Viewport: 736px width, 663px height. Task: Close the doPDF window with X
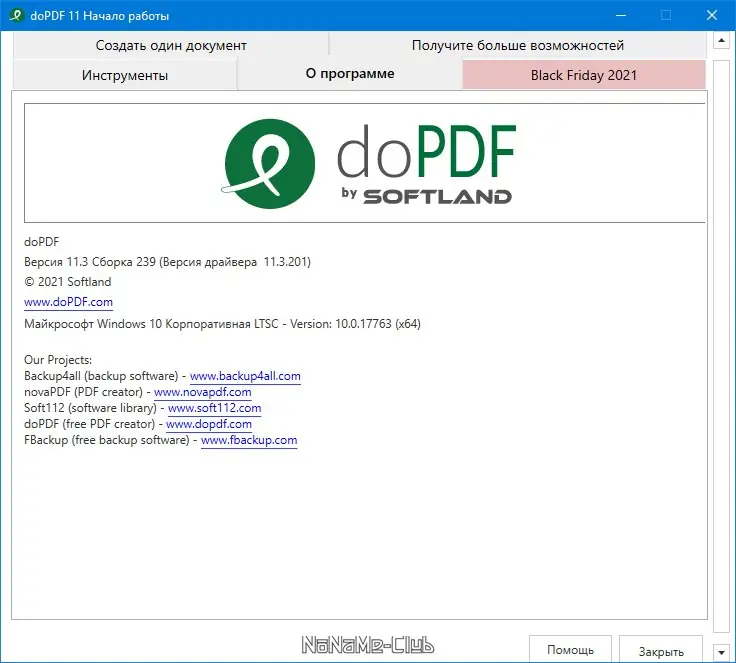pos(712,15)
